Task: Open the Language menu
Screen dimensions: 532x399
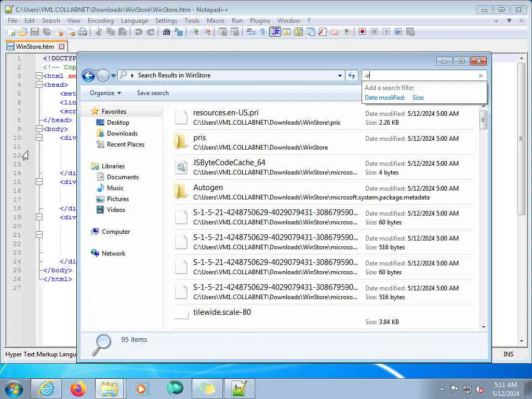Action: click(135, 21)
